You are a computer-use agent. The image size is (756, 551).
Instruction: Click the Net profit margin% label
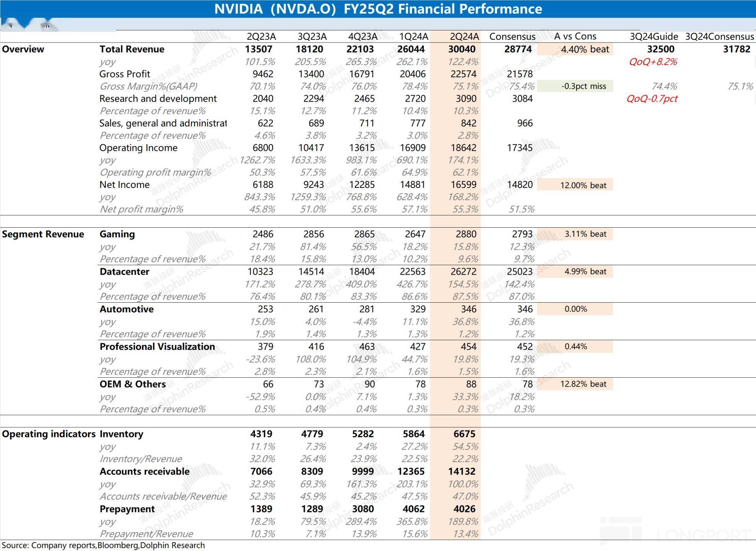tap(141, 209)
